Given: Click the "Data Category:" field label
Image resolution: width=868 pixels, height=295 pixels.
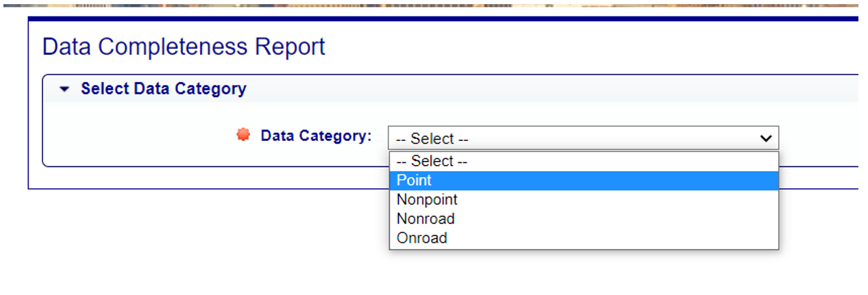Looking at the screenshot, I should [316, 136].
